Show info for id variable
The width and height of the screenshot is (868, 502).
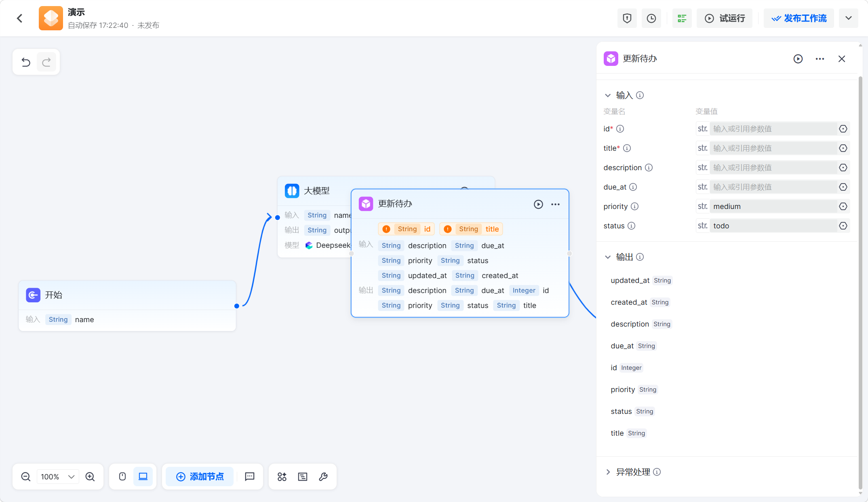click(x=620, y=129)
